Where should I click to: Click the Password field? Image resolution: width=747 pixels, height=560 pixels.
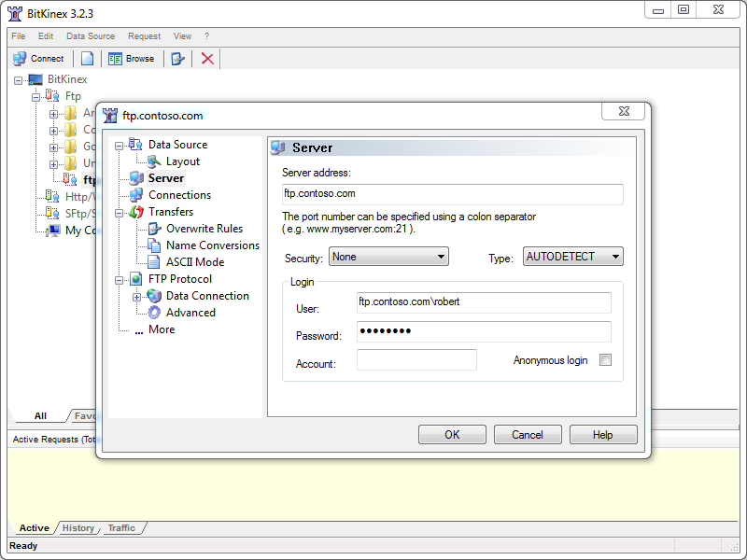coord(484,332)
